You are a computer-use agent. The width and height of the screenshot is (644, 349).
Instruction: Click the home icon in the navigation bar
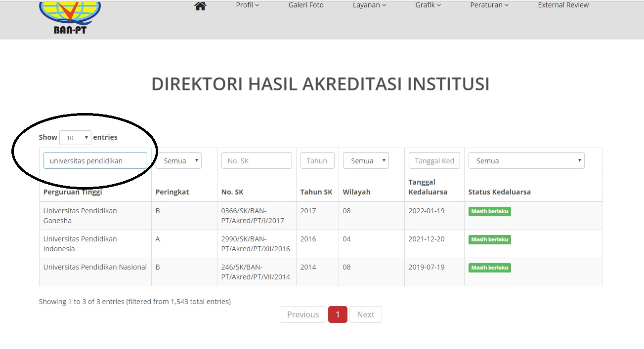tap(200, 5)
